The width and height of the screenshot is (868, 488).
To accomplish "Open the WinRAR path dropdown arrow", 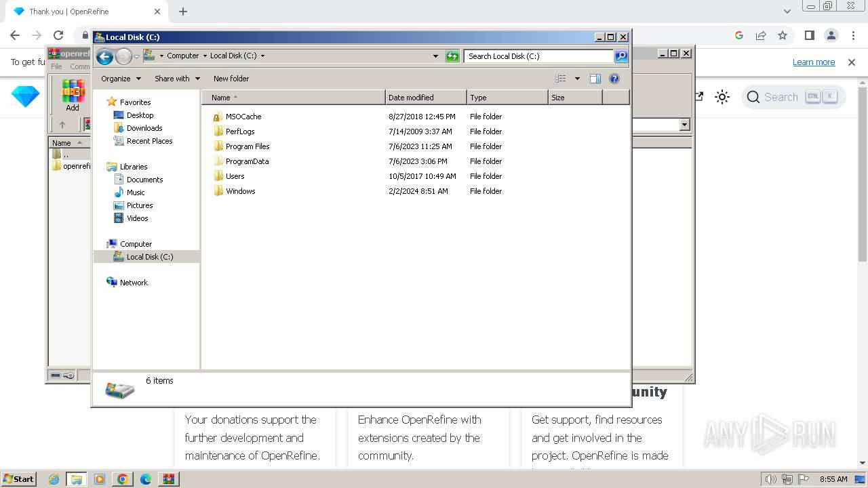I will 684,125.
